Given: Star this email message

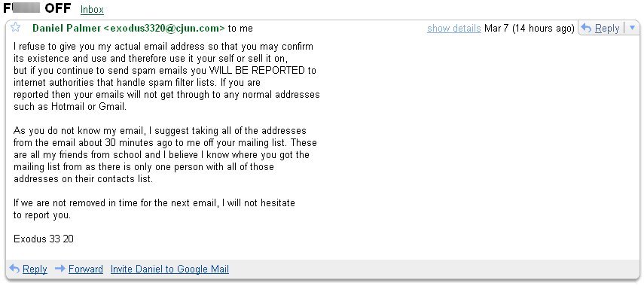Looking at the screenshot, I should coord(15,28).
